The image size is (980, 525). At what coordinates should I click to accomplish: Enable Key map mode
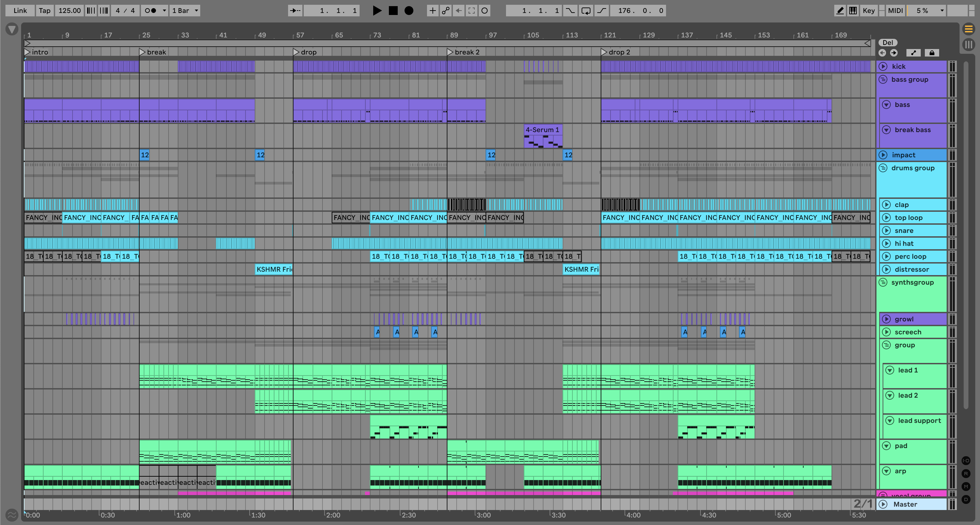869,11
